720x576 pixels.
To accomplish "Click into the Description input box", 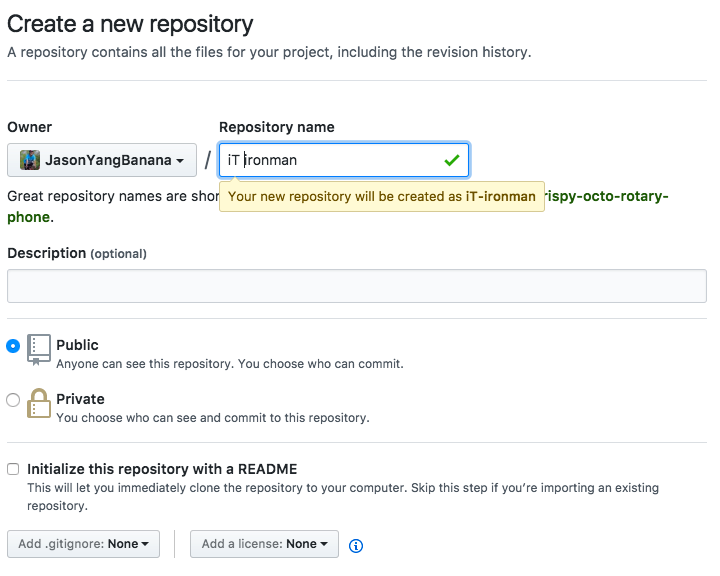I will point(357,286).
